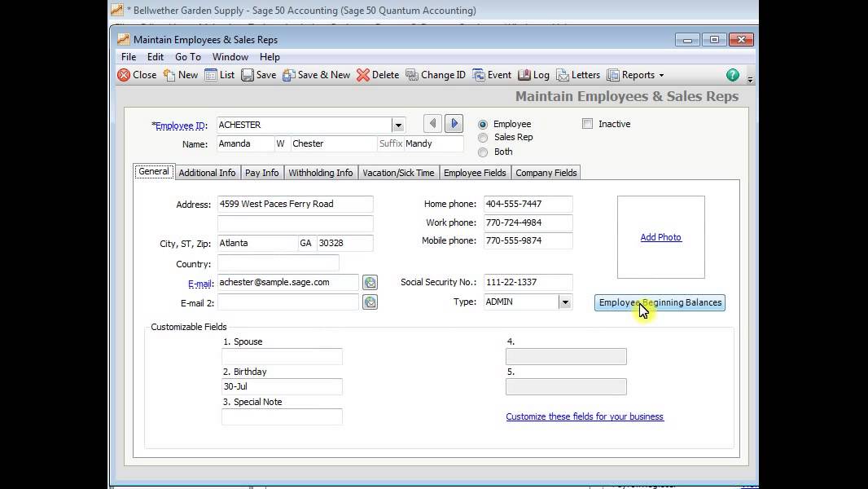Go to previous employee record arrow

(x=432, y=124)
